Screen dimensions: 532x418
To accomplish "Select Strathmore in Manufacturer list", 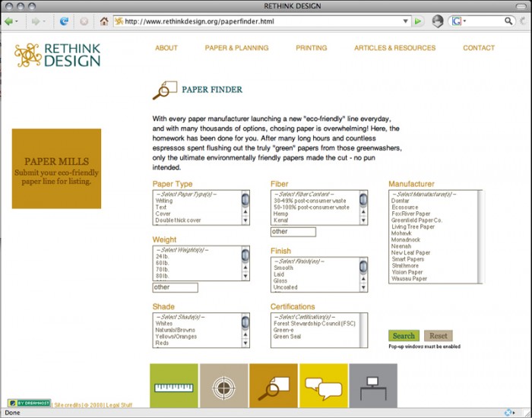I will click(x=405, y=266).
